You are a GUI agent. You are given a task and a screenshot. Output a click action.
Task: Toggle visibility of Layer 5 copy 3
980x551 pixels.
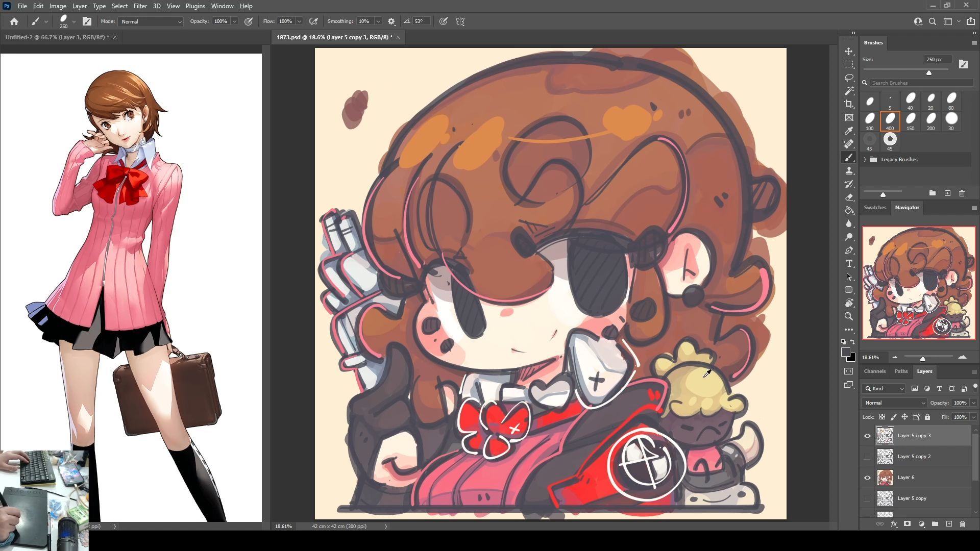coord(867,436)
